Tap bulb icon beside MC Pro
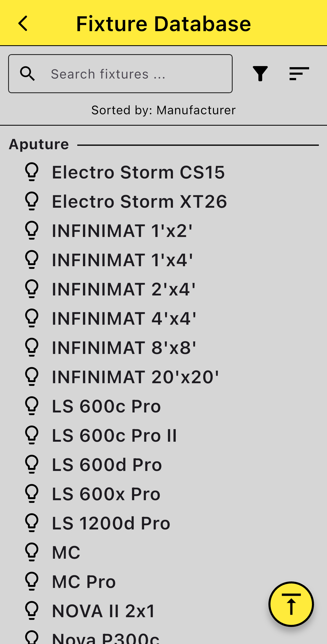The height and width of the screenshot is (644, 327). pos(32,581)
